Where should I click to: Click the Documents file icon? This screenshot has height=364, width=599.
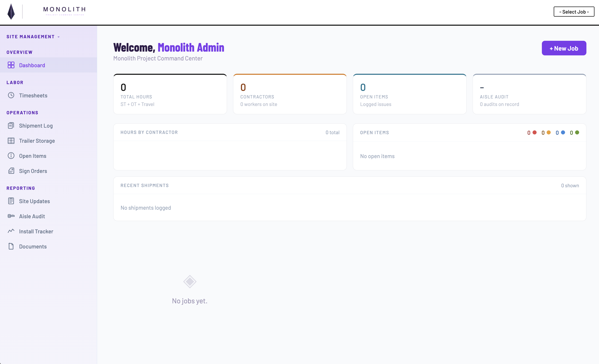[x=11, y=246]
